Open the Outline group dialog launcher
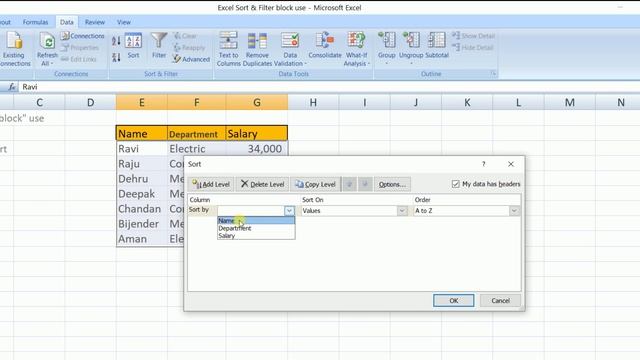Image resolution: width=640 pixels, height=360 pixels. click(493, 74)
